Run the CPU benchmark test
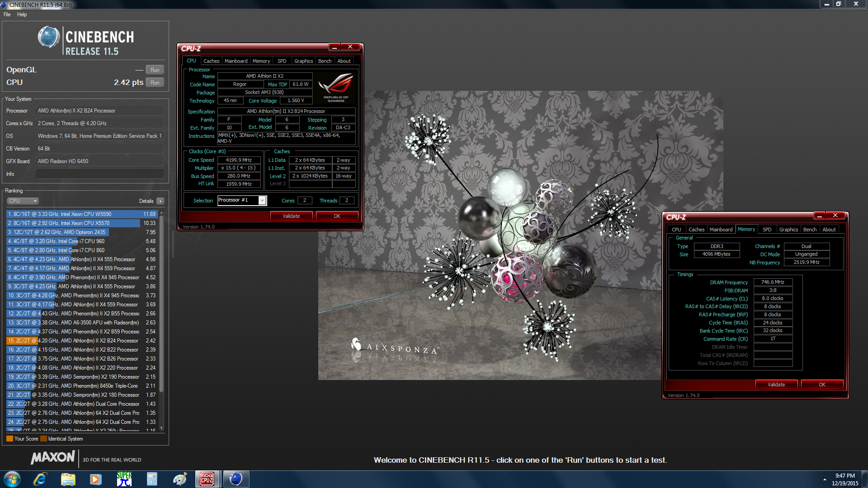This screenshot has height=488, width=868. coord(155,83)
